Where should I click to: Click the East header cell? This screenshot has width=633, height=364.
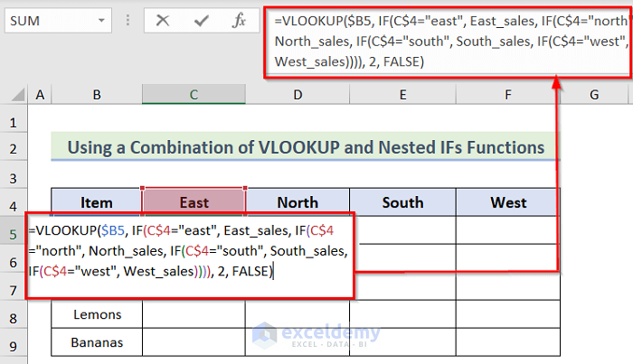coord(194,202)
